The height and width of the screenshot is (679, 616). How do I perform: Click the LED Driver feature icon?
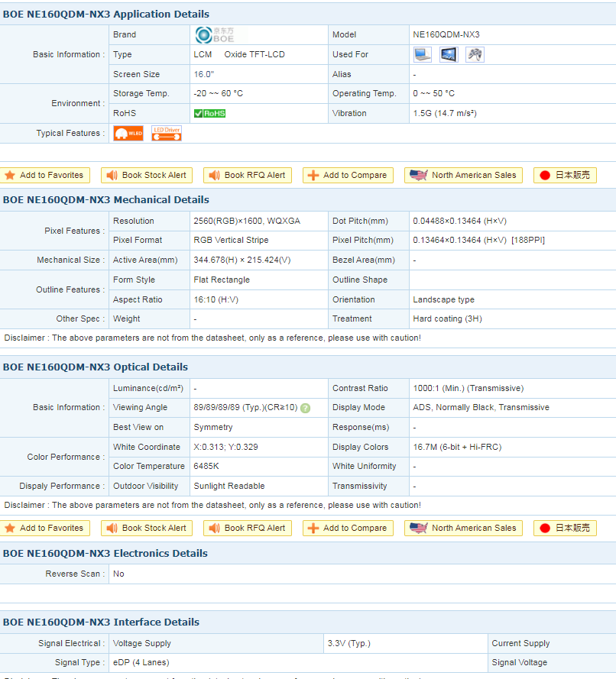[x=167, y=134]
